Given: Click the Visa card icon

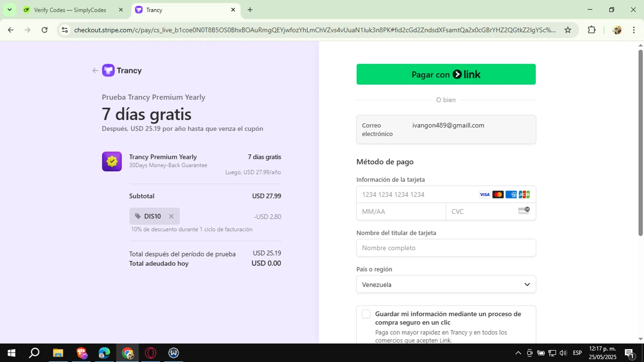Looking at the screenshot, I should click(485, 195).
